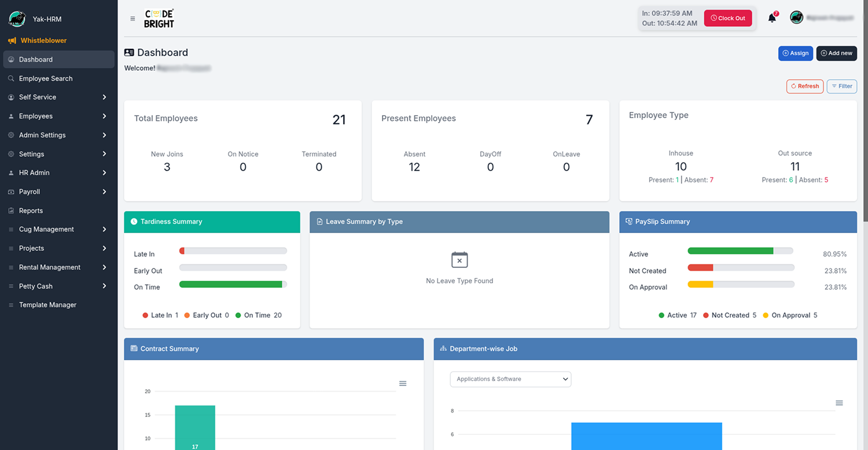Image resolution: width=868 pixels, height=450 pixels.
Task: Toggle On Time legend series
Action: (x=258, y=315)
